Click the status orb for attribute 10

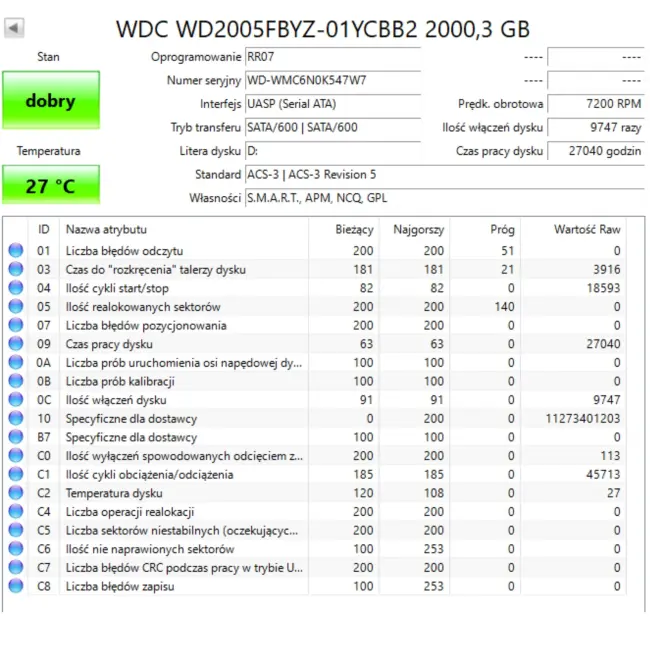click(16, 418)
